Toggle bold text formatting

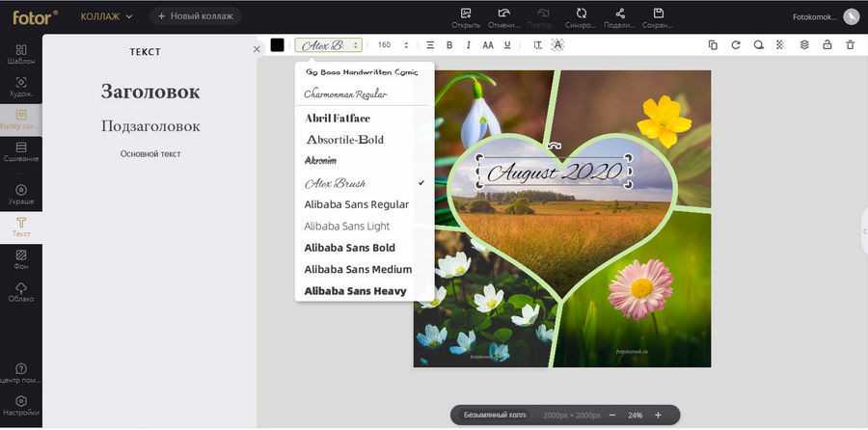point(449,45)
